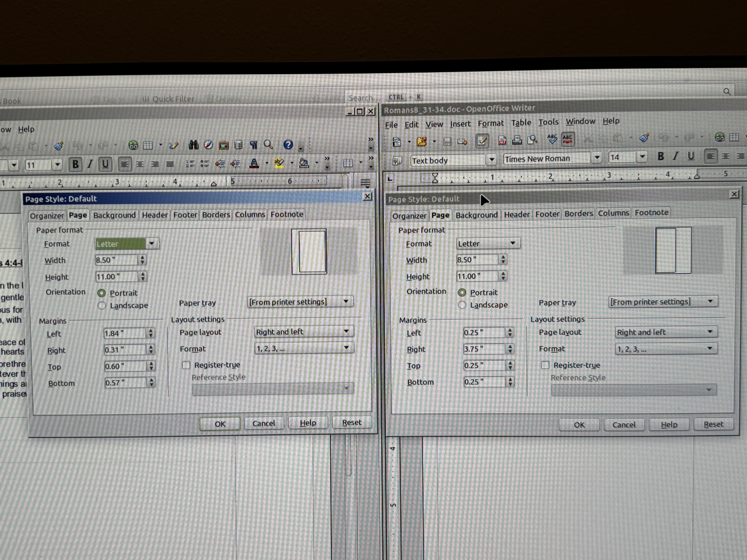Screen dimensions: 747x560
Task: Click the font color A icon
Action: click(254, 164)
